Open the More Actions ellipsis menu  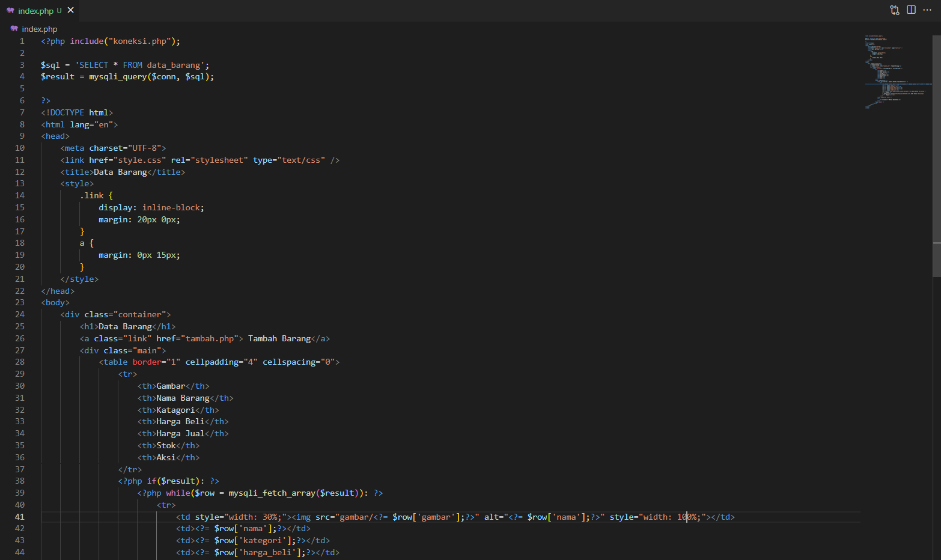pyautogui.click(x=927, y=10)
